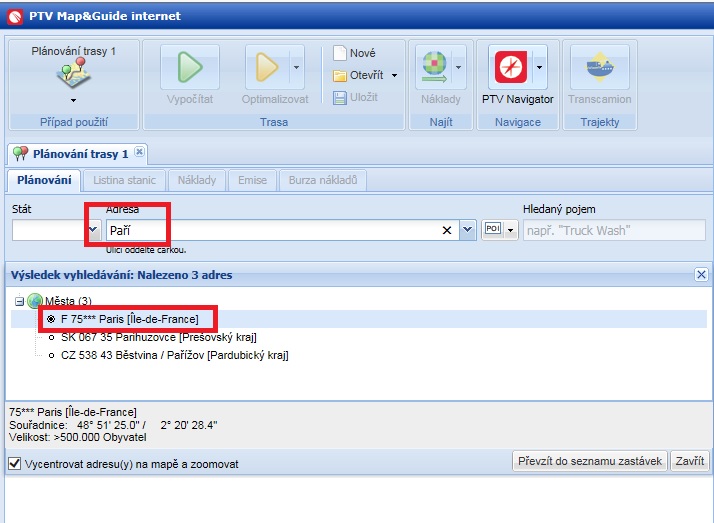Collapse the Města tree node
Image resolution: width=714 pixels, height=523 pixels.
point(19,301)
